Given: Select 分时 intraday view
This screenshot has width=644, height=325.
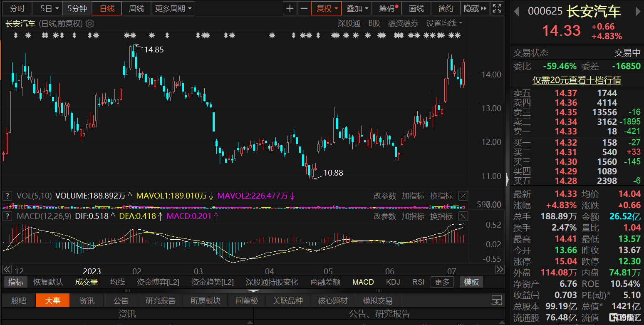Looking at the screenshot, I should [x=17, y=8].
